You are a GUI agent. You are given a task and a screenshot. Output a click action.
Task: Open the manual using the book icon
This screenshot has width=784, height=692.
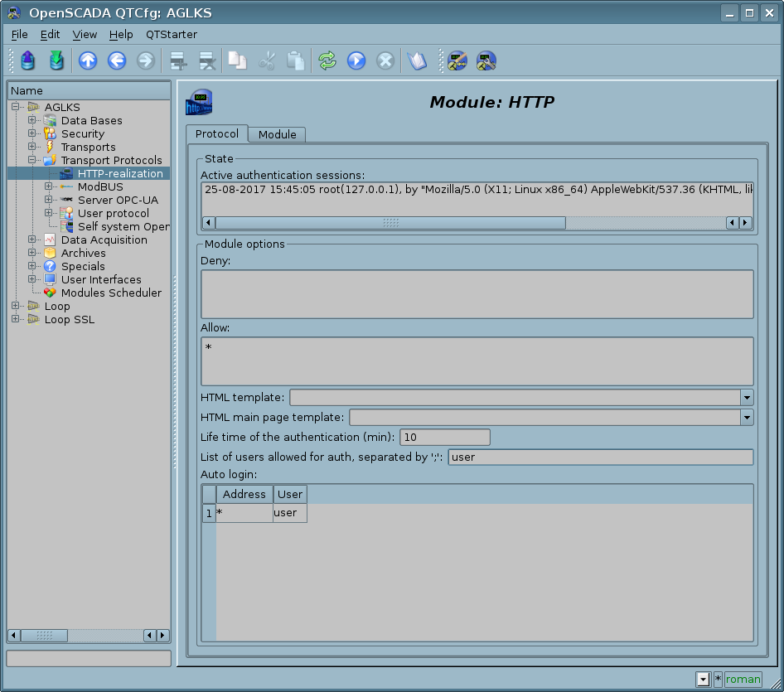coord(417,60)
